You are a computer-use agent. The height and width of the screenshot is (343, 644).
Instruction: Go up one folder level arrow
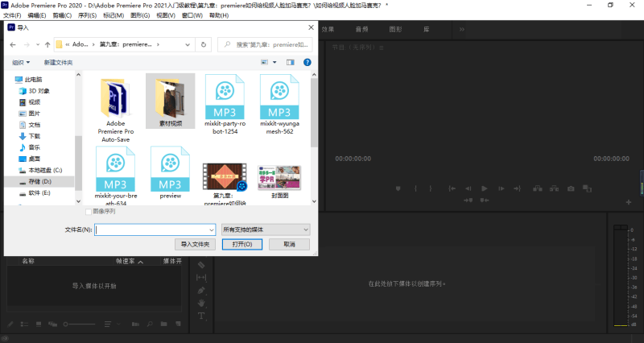47,44
